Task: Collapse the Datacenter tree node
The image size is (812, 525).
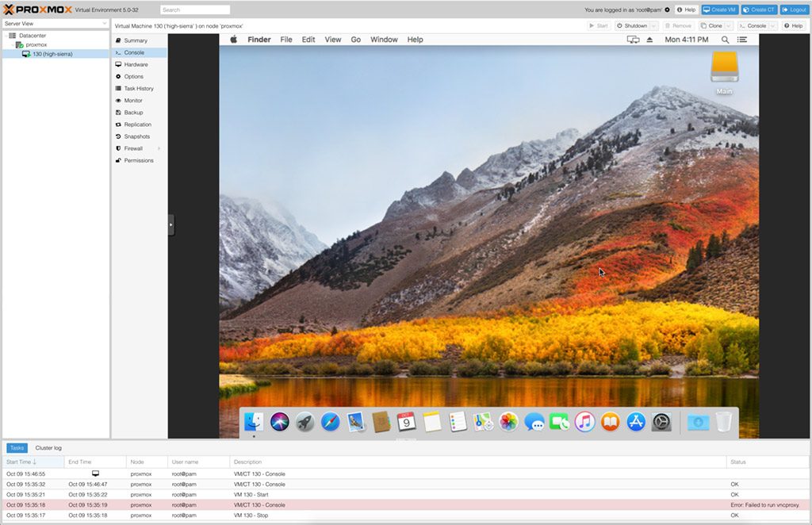Action: click(5, 36)
